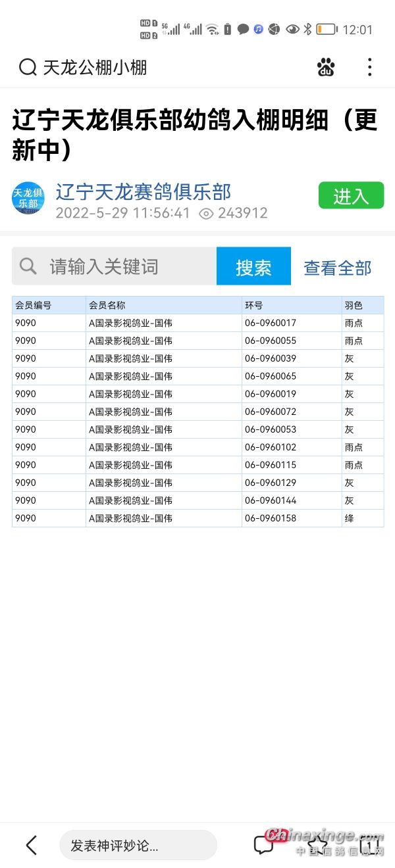
Task: Open the 辽宁天龙赛鸽俱乐部 author link
Action: pos(143,191)
